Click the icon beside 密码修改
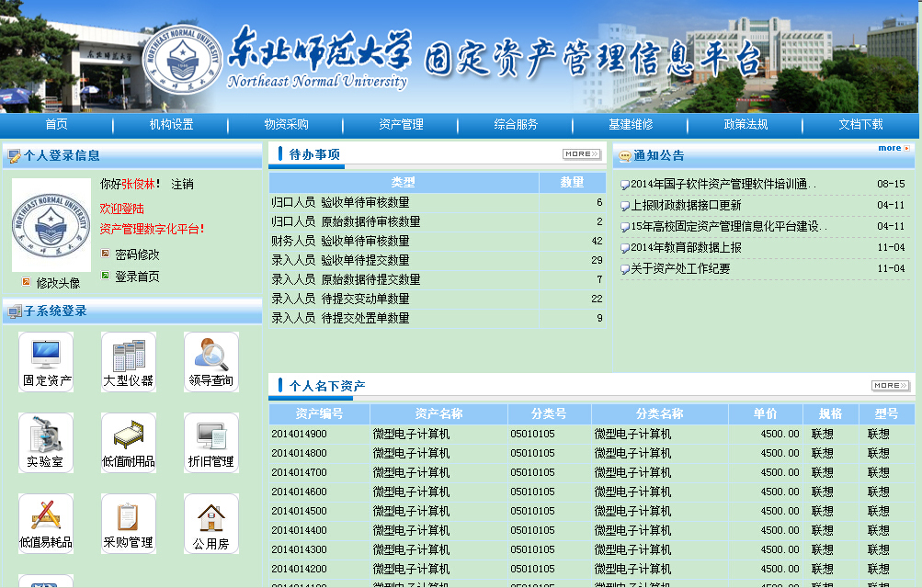 coord(106,254)
